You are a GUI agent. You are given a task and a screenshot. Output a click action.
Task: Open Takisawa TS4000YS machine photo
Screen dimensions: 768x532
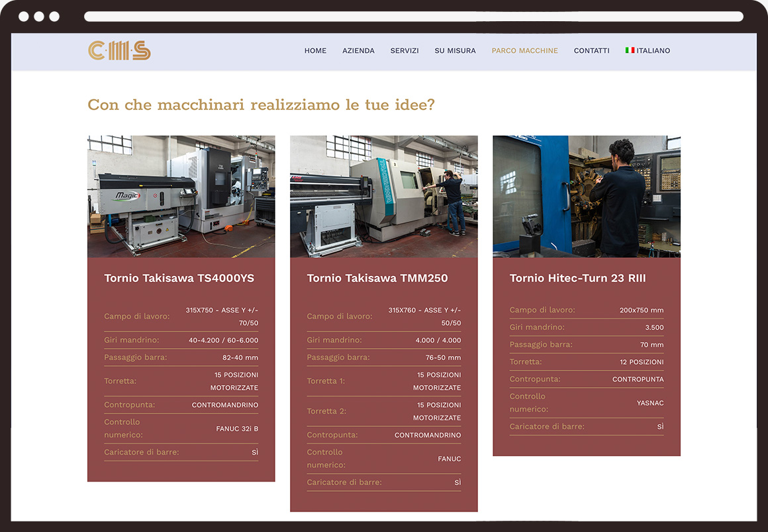pos(181,197)
